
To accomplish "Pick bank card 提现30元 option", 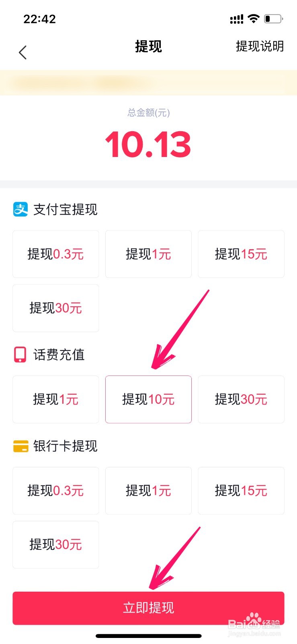I will pyautogui.click(x=55, y=545).
